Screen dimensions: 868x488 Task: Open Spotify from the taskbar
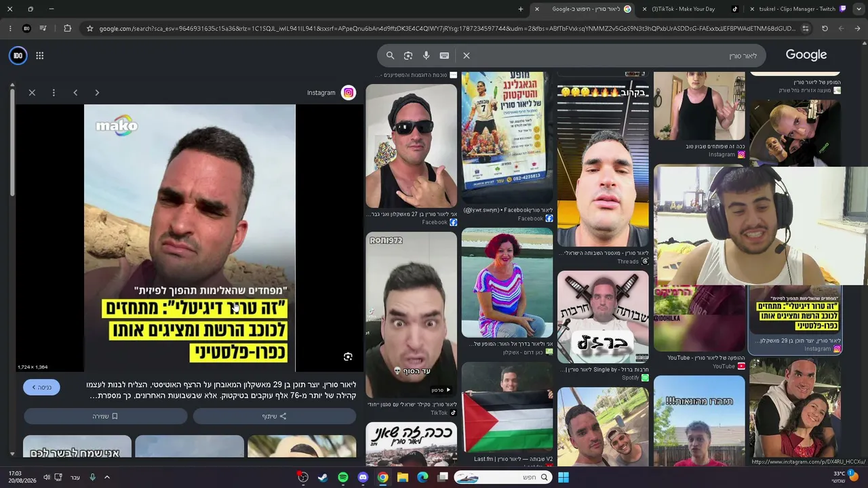coord(343,477)
